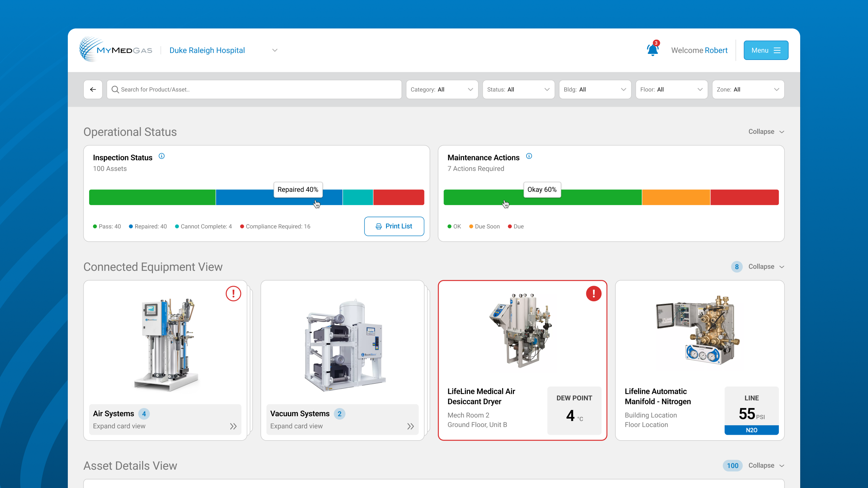Click Inspection Status info icon

click(162, 156)
